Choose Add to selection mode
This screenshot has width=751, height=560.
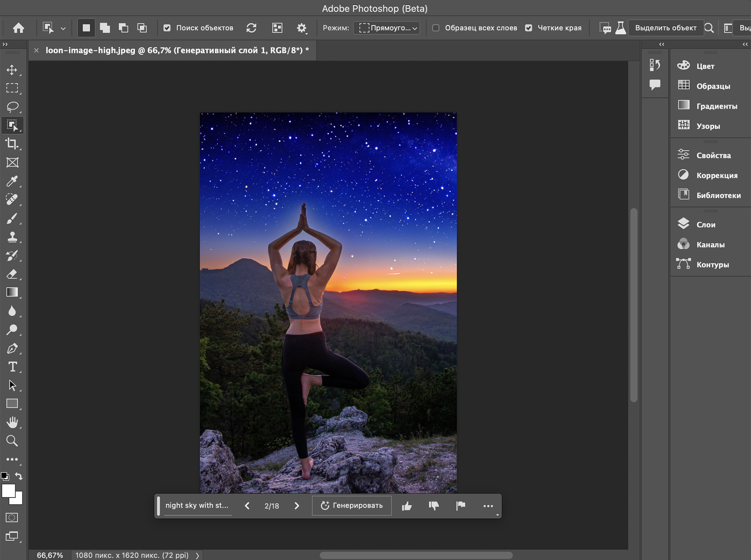point(105,28)
